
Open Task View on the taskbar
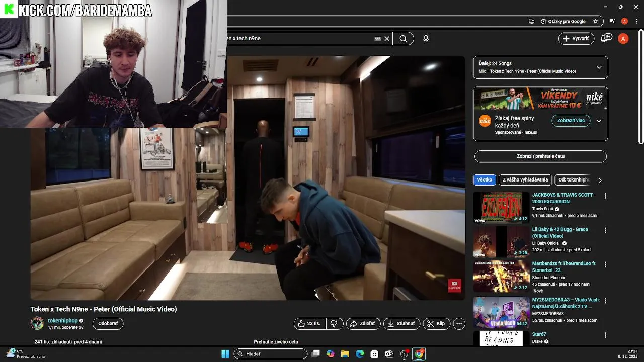click(315, 354)
